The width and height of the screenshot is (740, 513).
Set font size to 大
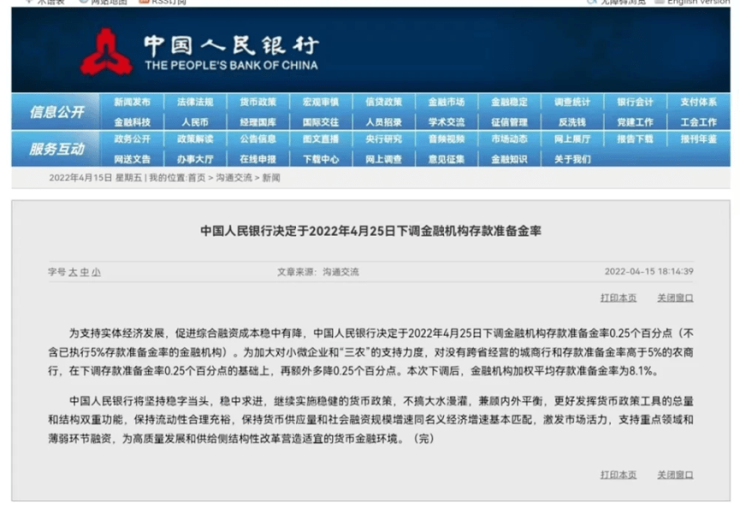(x=73, y=272)
